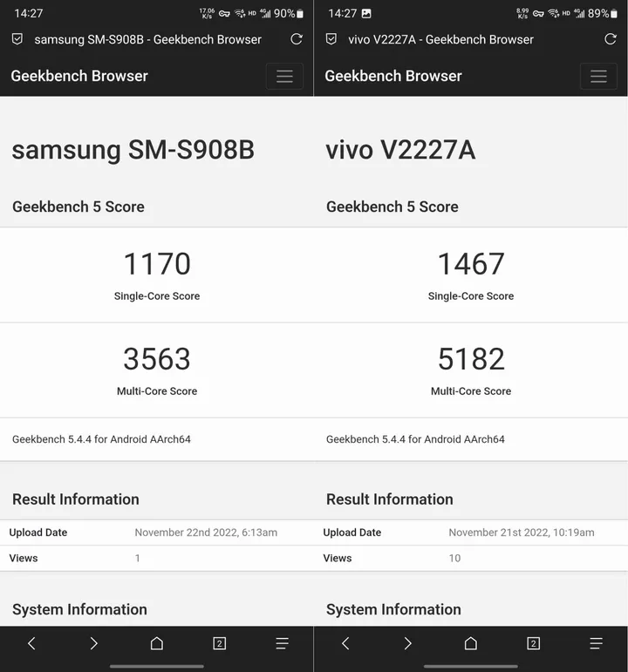Go forward in the left browser

tap(94, 643)
